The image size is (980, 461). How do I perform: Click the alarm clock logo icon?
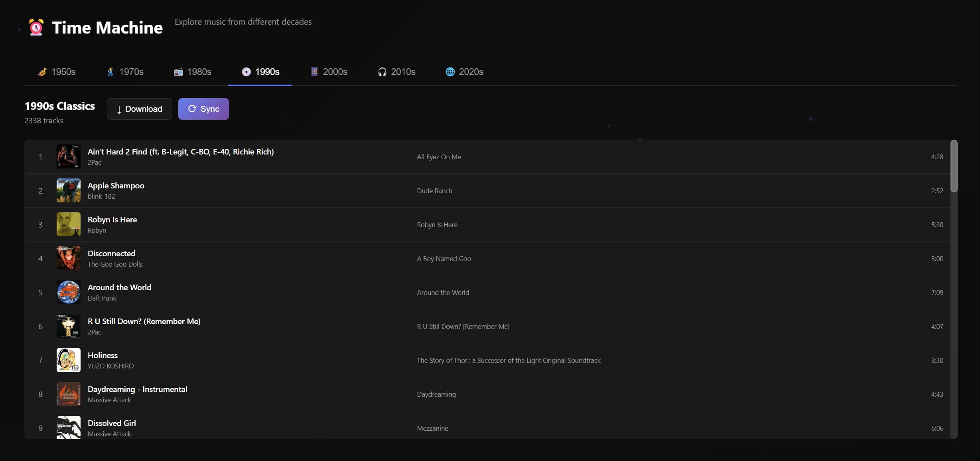(x=36, y=28)
